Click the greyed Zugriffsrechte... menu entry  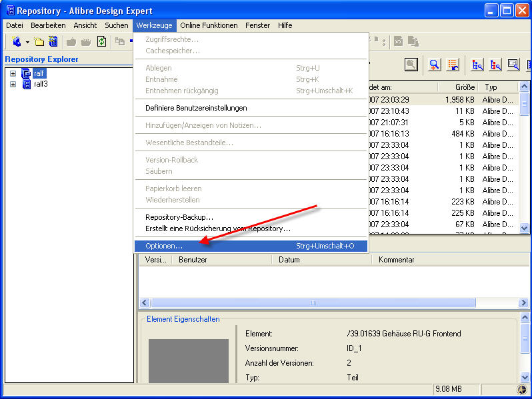(x=251, y=39)
